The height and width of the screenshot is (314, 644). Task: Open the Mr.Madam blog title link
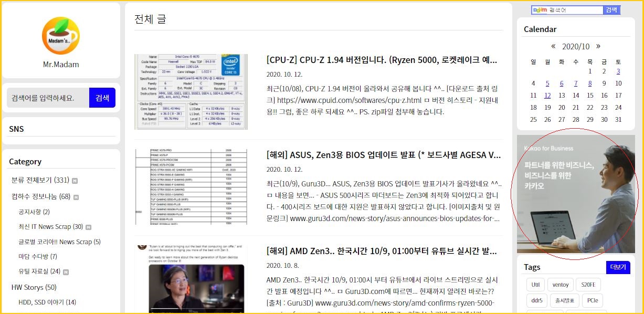click(x=61, y=65)
